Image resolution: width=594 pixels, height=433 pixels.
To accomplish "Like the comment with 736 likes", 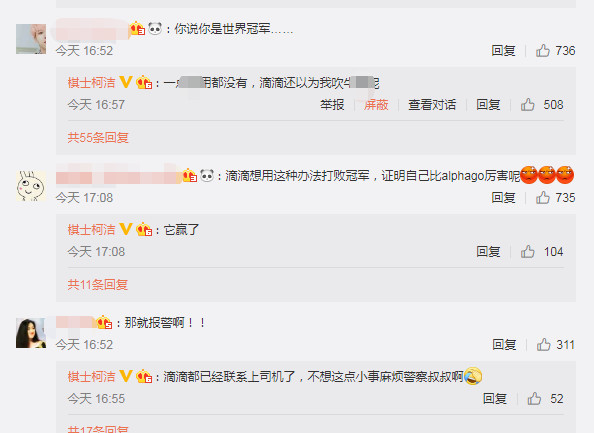I will pyautogui.click(x=543, y=50).
